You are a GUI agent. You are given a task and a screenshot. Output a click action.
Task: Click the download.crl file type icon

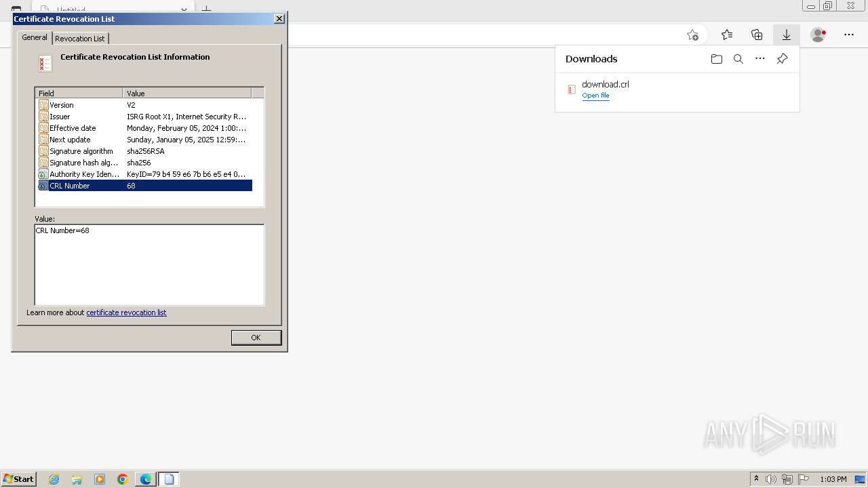[x=572, y=89]
